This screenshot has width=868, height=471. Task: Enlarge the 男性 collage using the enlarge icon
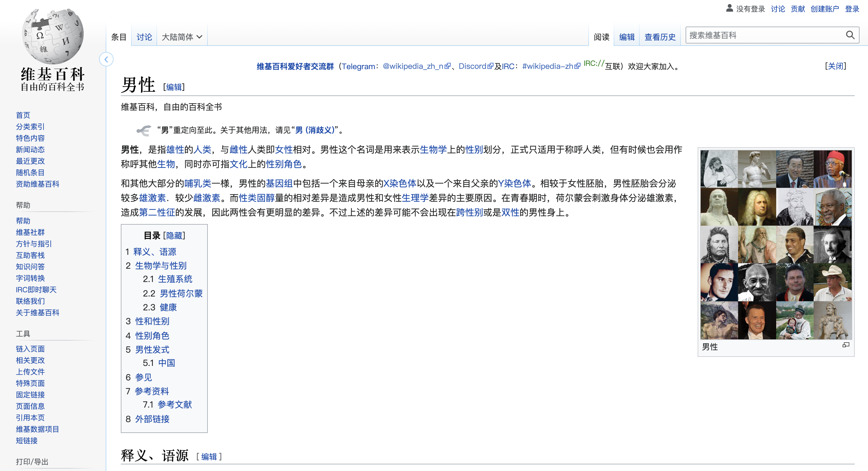[845, 345]
